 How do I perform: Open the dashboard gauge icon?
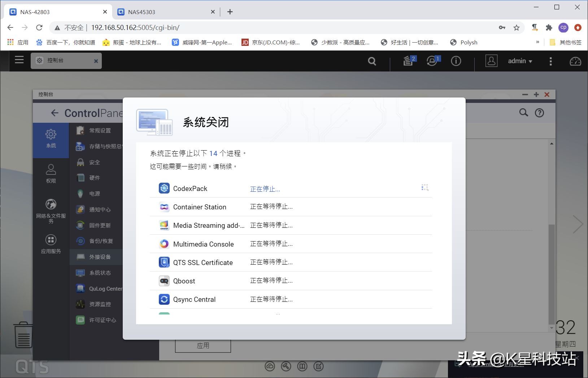pyautogui.click(x=575, y=61)
